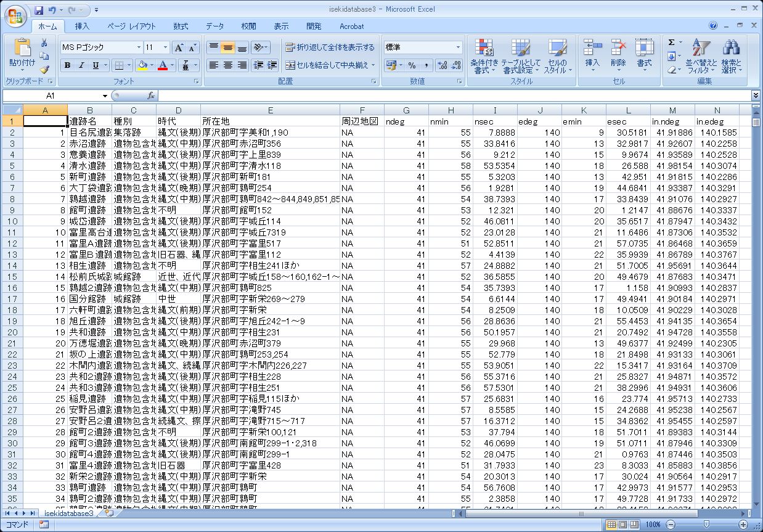Viewport: 763px width, 532px height.
Task: Toggle bold formatting
Action: point(67,65)
